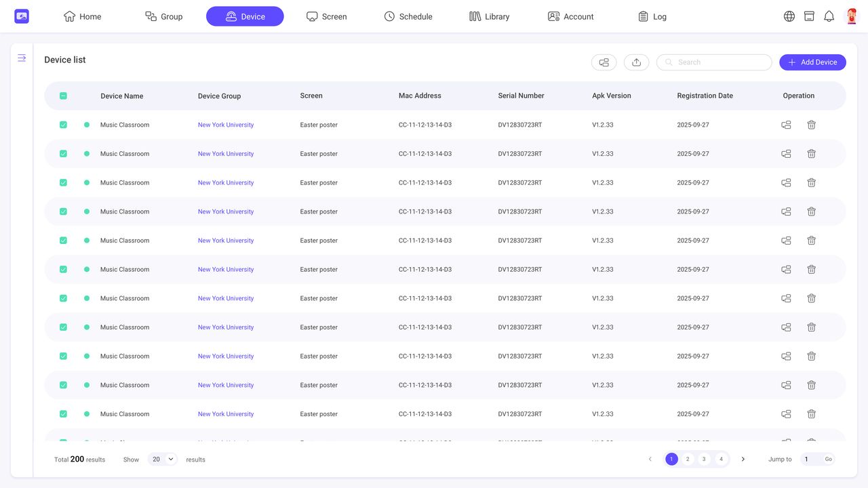868x488 pixels.
Task: Assign group for the fourth device row
Action: pyautogui.click(x=786, y=211)
